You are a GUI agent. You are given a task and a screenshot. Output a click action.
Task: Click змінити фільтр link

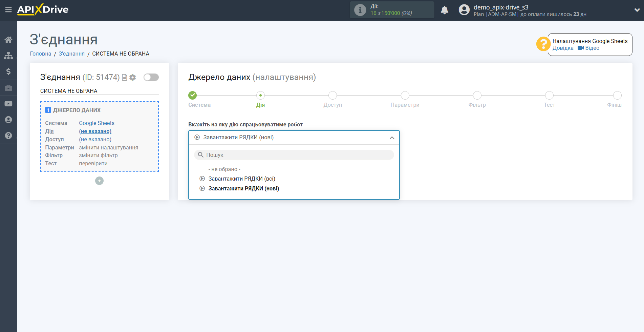point(99,155)
